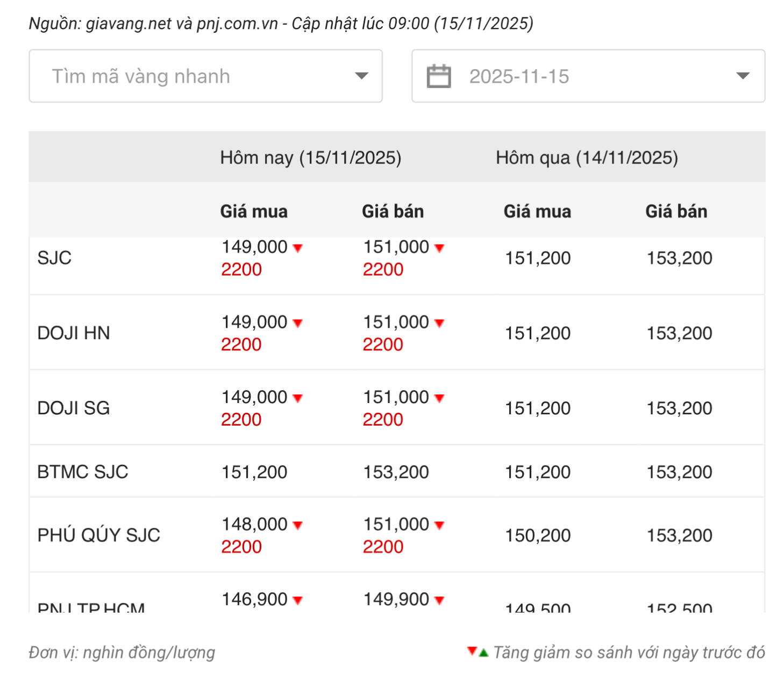
Task: Click the SJC row label
Action: point(54,258)
